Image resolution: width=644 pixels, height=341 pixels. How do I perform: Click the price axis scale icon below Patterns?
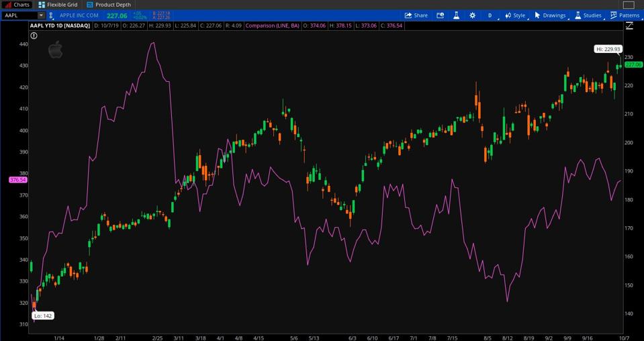[x=629, y=26]
